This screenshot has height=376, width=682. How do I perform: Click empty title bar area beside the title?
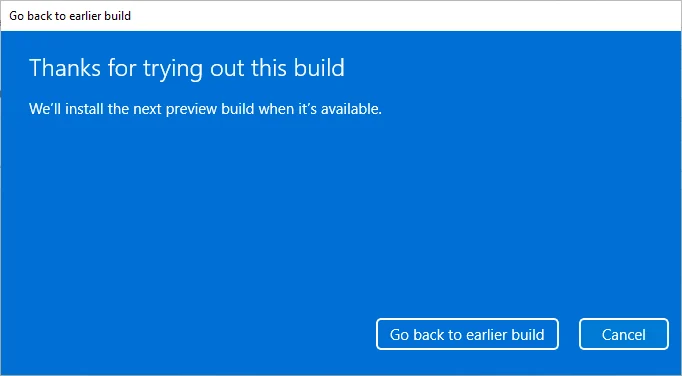pyautogui.click(x=391, y=16)
